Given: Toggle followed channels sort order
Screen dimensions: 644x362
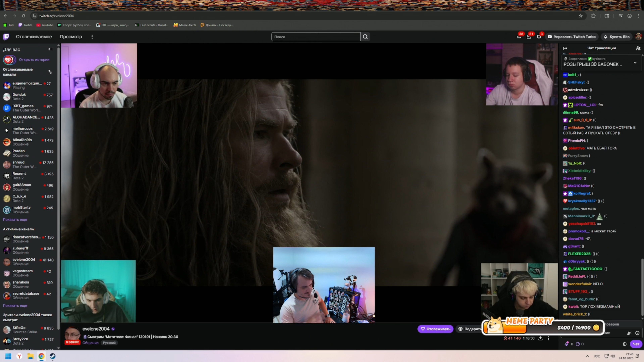Looking at the screenshot, I should (x=50, y=72).
